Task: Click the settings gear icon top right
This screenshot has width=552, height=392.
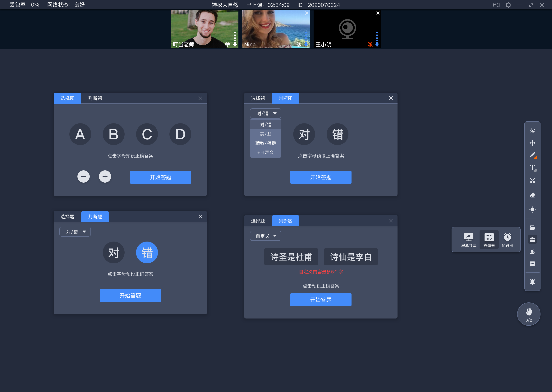Action: pyautogui.click(x=509, y=5)
